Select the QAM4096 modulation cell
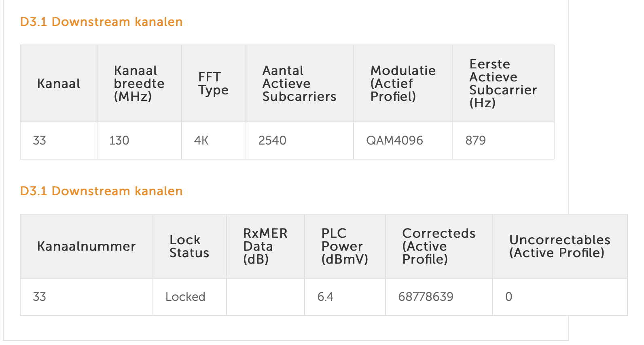 click(394, 141)
